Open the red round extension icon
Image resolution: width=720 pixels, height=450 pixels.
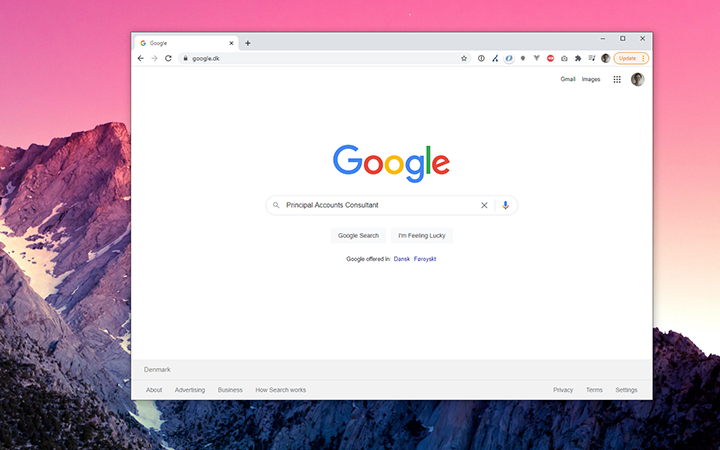550,58
